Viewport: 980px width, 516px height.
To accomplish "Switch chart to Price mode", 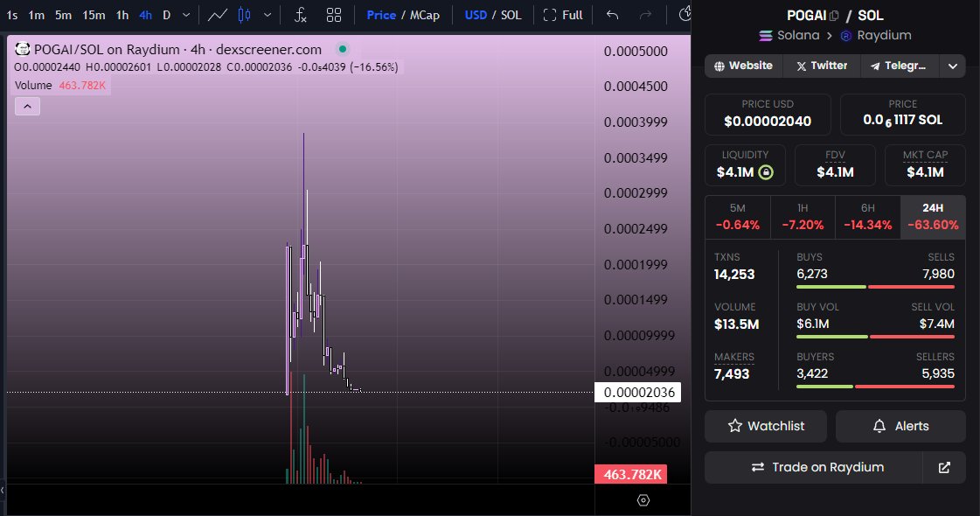I will 381,15.
